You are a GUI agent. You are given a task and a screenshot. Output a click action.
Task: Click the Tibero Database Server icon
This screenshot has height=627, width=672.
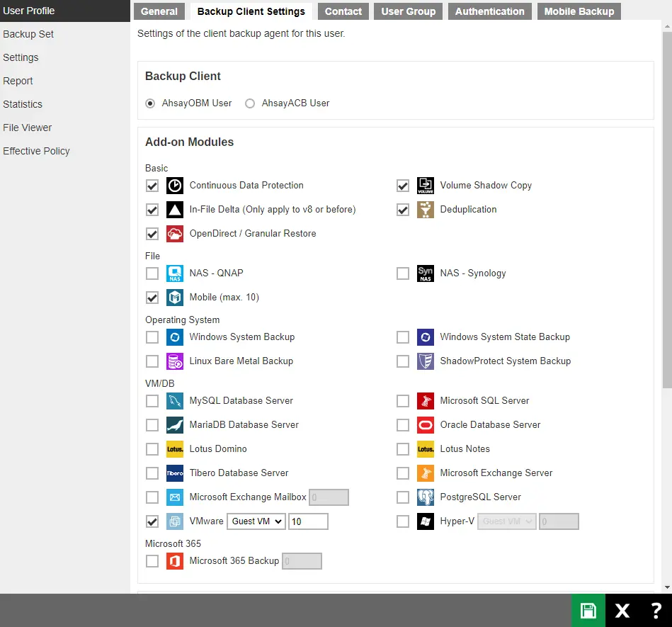(175, 473)
